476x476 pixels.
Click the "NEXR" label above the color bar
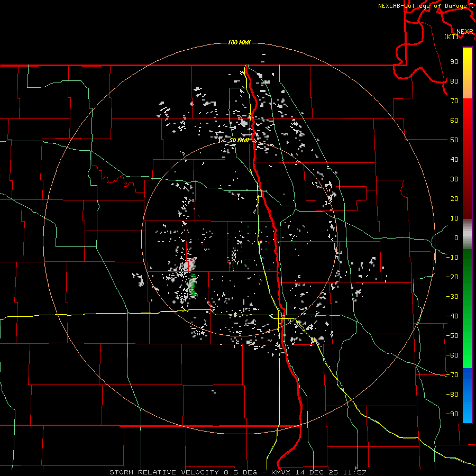click(465, 32)
